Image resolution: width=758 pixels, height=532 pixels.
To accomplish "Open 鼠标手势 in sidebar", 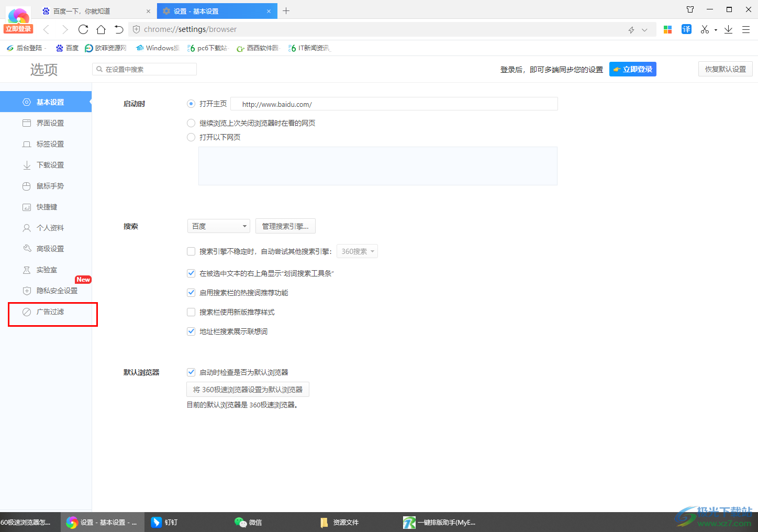I will point(46,186).
